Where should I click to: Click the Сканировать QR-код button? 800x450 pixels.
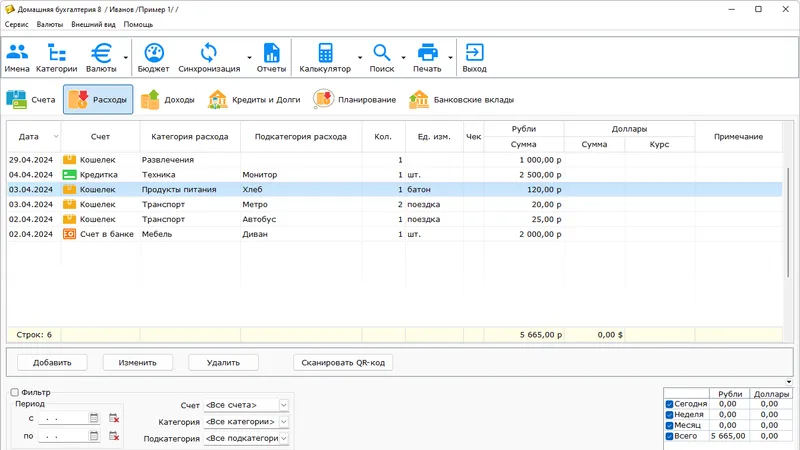[x=343, y=363]
